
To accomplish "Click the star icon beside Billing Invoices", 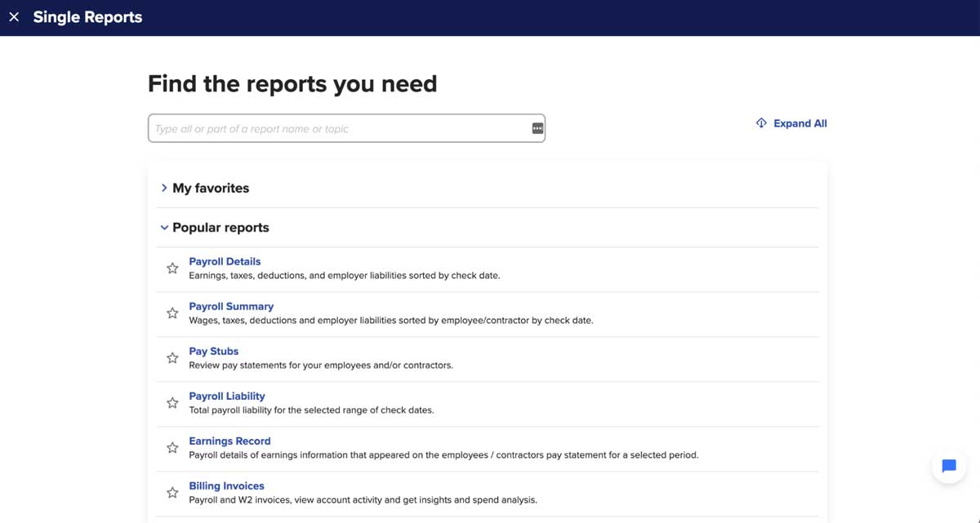I will (172, 492).
